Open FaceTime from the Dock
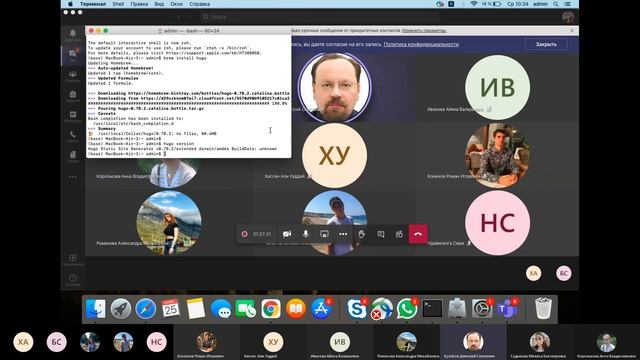The height and width of the screenshot is (360, 640). pos(246,309)
